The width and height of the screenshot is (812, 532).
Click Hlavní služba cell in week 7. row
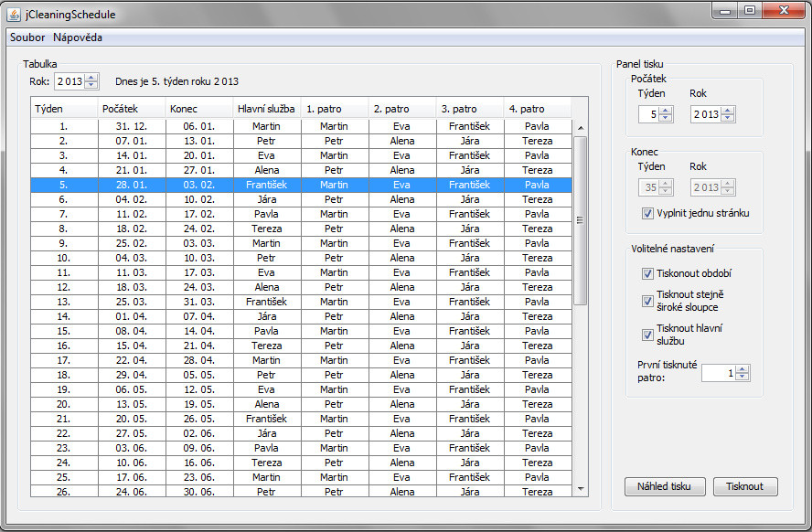coord(267,214)
